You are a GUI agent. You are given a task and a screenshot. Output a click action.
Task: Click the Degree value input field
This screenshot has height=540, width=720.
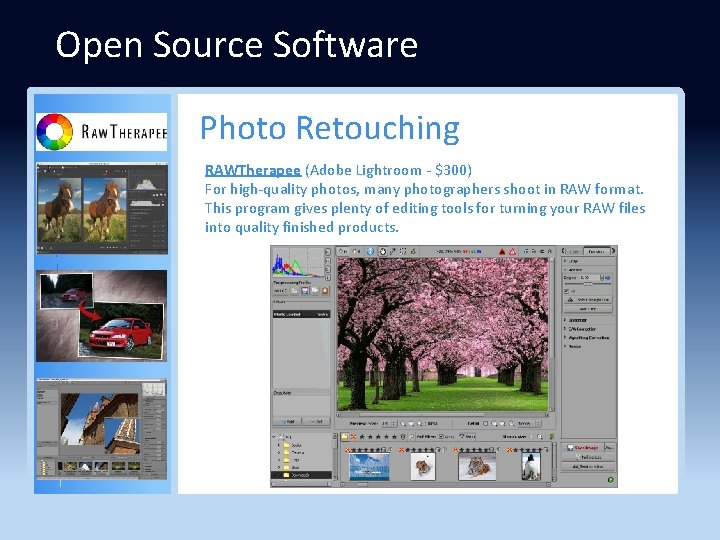[x=589, y=277]
